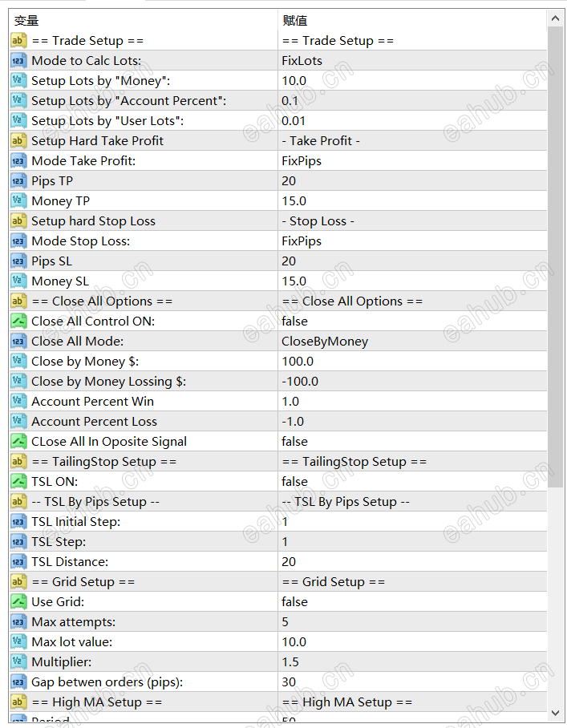
Task: Click the icon beside Mode to Calc Lots
Action: pyautogui.click(x=18, y=60)
